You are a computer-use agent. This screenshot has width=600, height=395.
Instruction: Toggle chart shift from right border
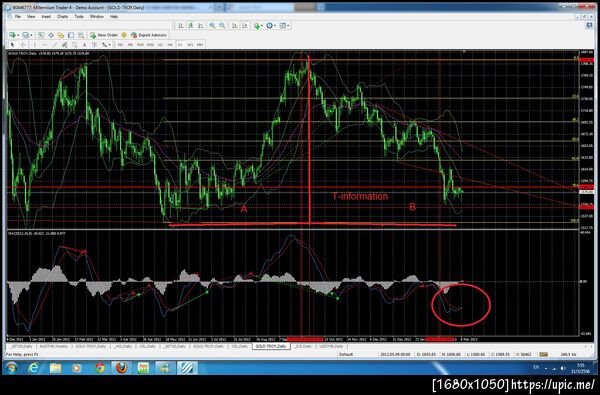pyautogui.click(x=245, y=26)
